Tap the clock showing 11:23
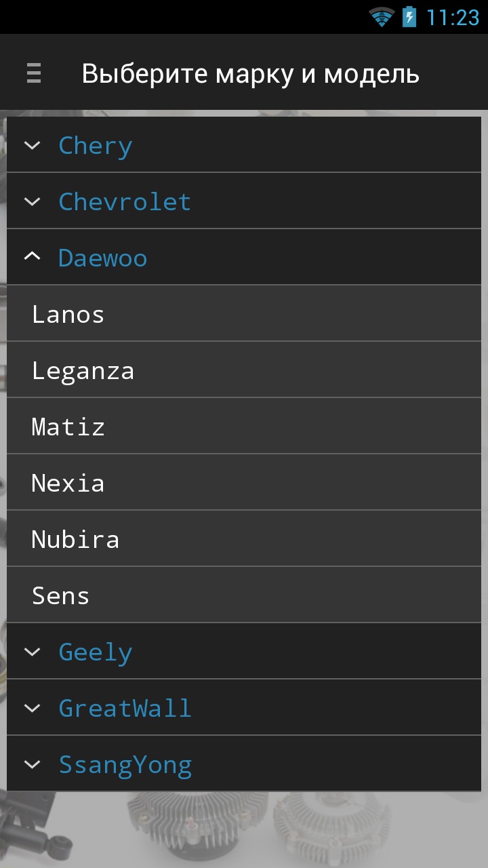Image resolution: width=488 pixels, height=868 pixels. click(x=452, y=17)
